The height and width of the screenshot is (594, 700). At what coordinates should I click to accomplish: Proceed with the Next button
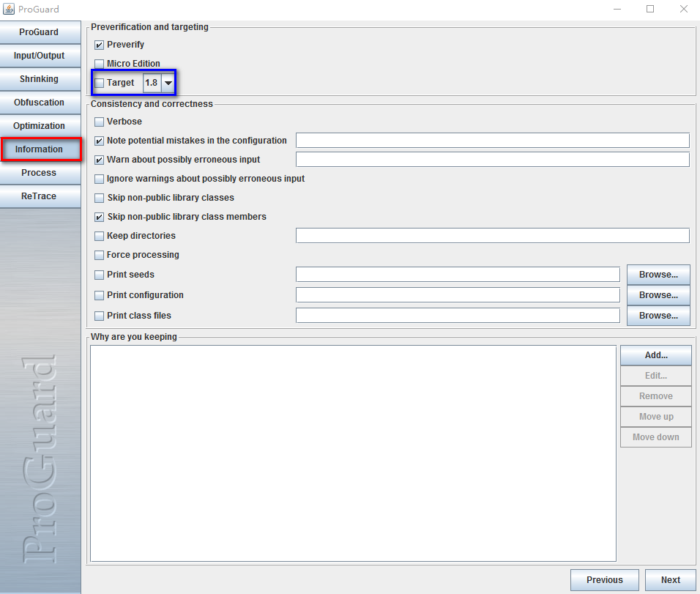click(x=671, y=579)
